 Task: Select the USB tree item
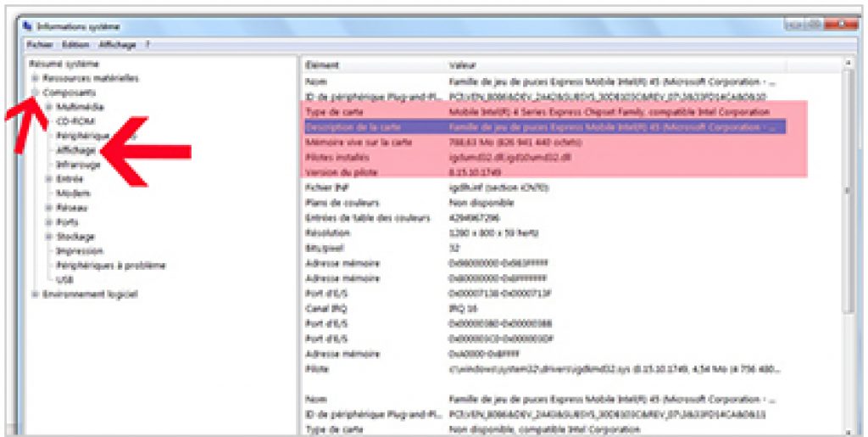point(64,279)
